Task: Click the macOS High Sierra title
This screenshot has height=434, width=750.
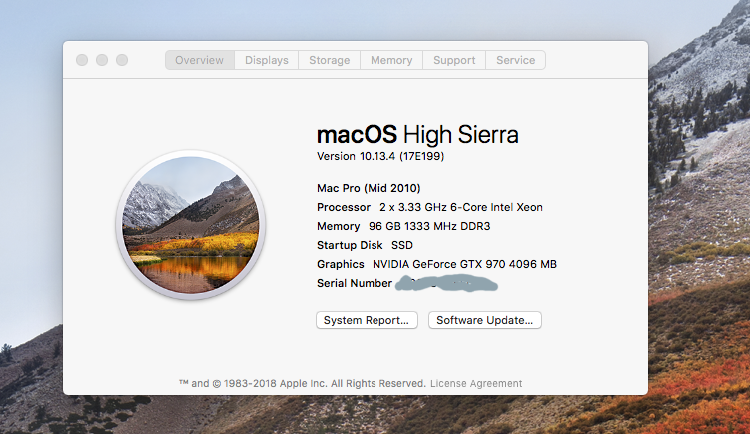Action: pyautogui.click(x=418, y=134)
